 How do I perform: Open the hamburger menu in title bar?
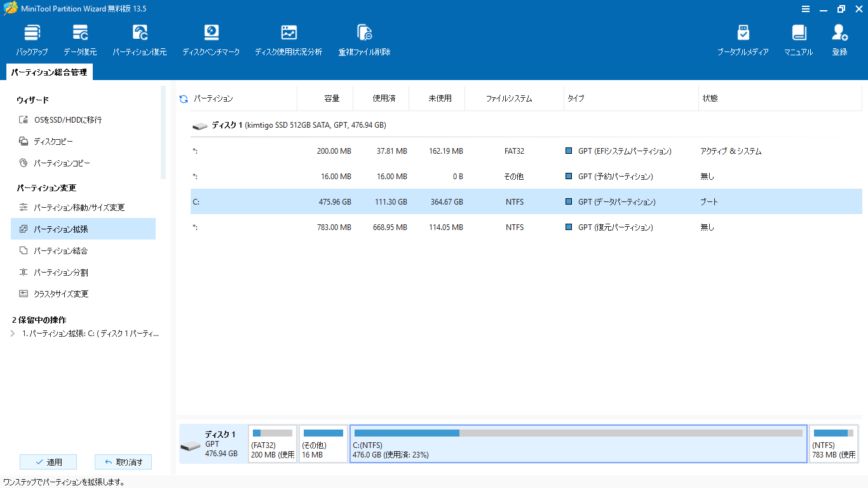click(806, 9)
